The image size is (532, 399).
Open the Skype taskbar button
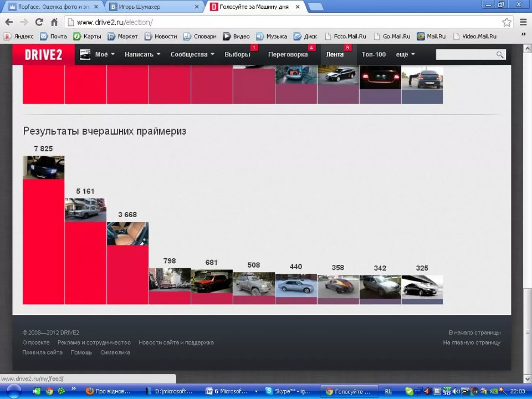[289, 391]
